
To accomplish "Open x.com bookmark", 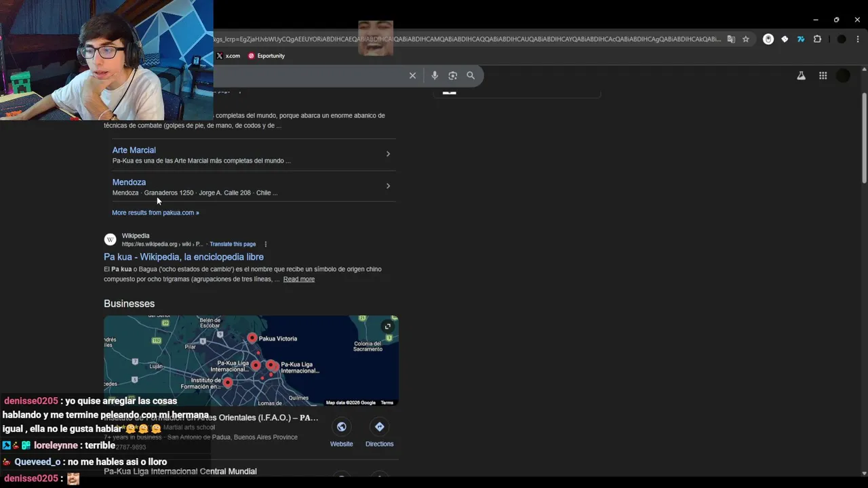I will point(228,56).
